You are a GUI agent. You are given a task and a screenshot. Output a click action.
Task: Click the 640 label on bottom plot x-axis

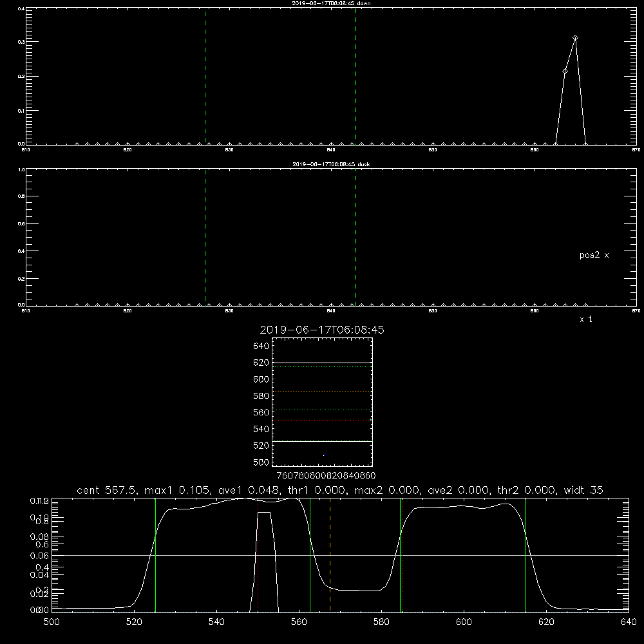tap(629, 622)
